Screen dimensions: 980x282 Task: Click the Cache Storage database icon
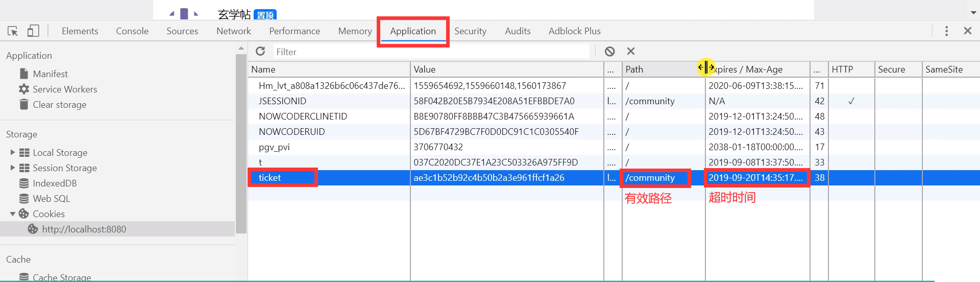point(24,277)
